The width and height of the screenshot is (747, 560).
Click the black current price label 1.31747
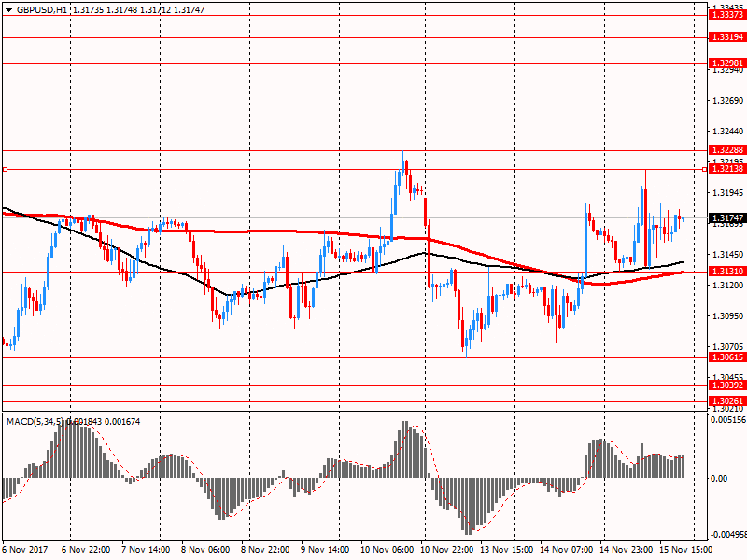[727, 218]
